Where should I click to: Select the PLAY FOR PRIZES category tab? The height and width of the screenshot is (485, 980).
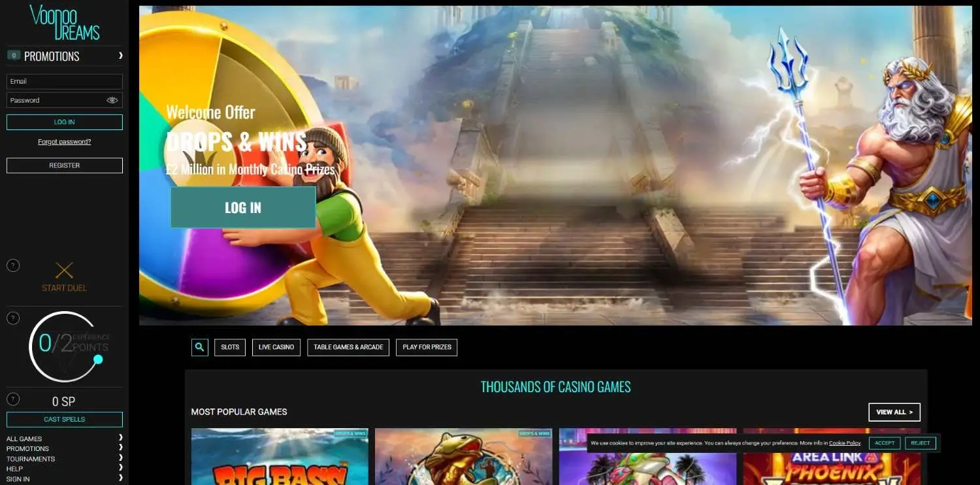(x=427, y=347)
